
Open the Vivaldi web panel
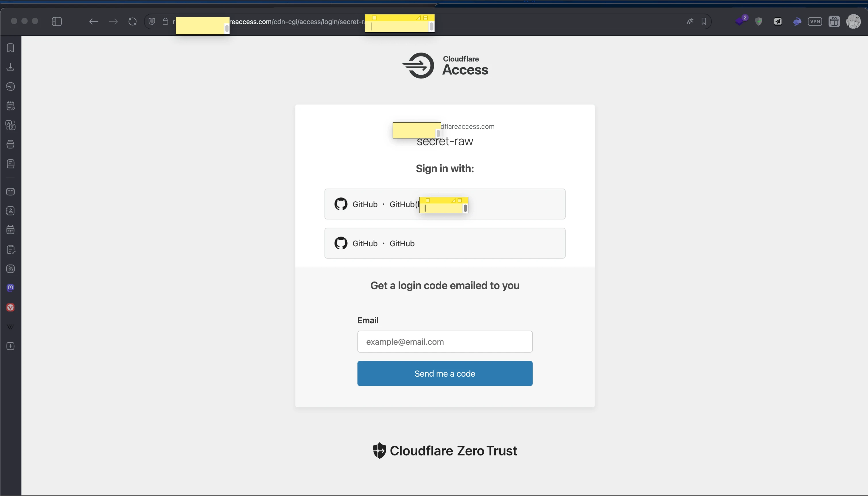11,307
